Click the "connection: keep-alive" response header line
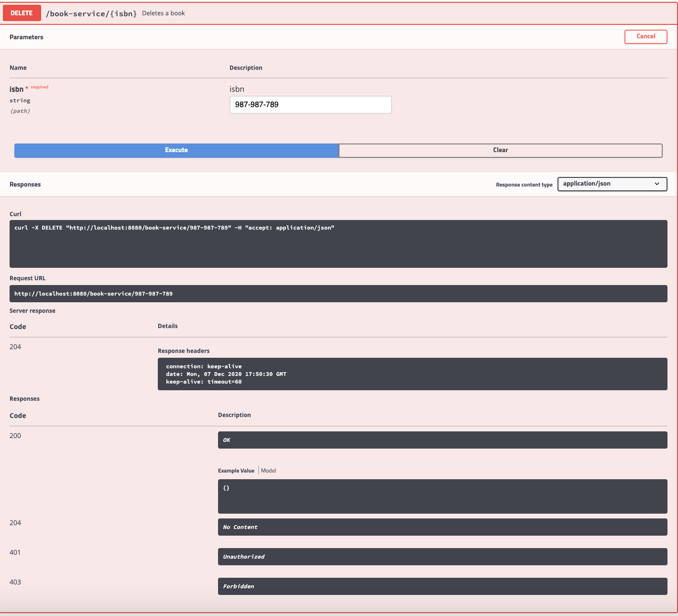This screenshot has width=678, height=616. 204,366
